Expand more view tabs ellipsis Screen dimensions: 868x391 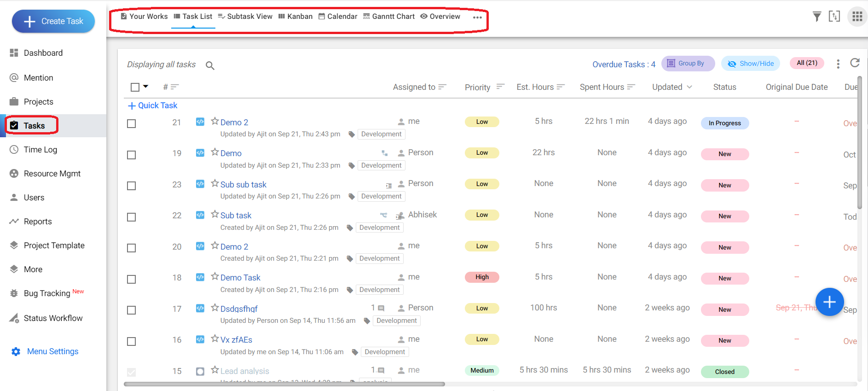pos(477,18)
